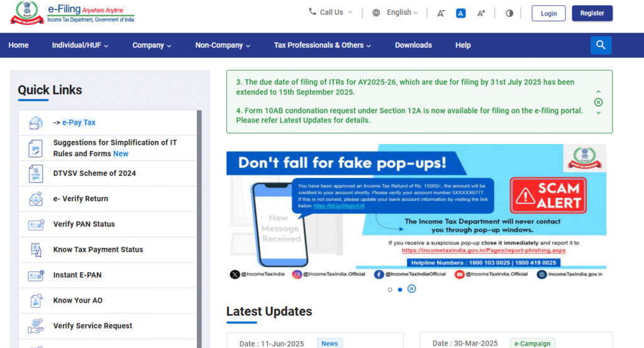The width and height of the screenshot is (644, 348).
Task: Click the DTVSV Scheme document icon
Action: 36,174
